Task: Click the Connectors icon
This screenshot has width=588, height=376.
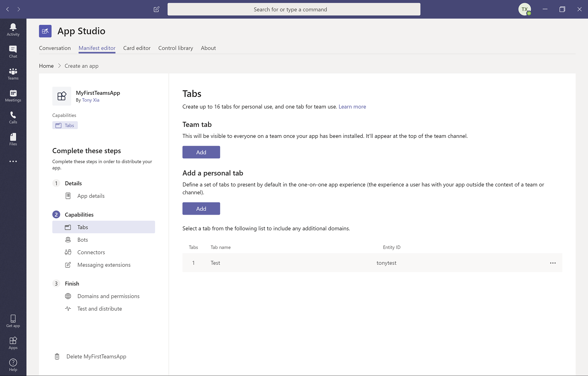Action: click(68, 252)
